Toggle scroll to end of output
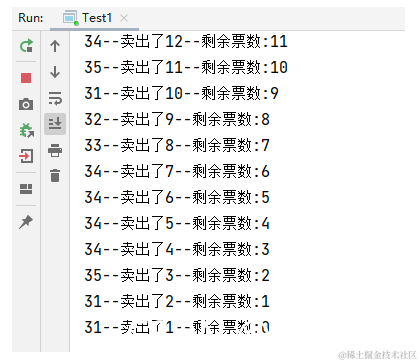Screen dimensions: 420x363 pyautogui.click(x=55, y=124)
